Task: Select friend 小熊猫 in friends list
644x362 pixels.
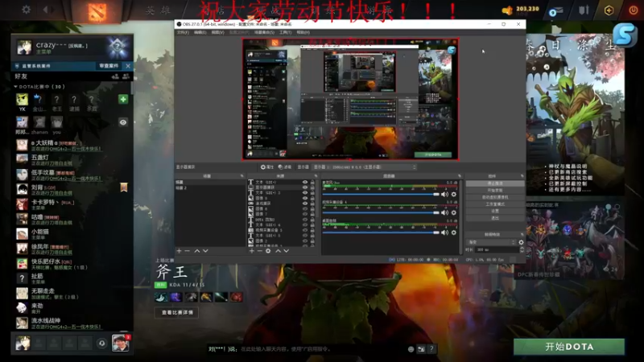Action: tap(73, 234)
